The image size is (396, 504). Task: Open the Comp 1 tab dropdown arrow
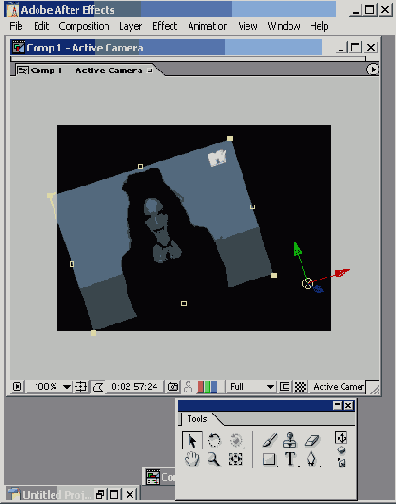click(150, 70)
